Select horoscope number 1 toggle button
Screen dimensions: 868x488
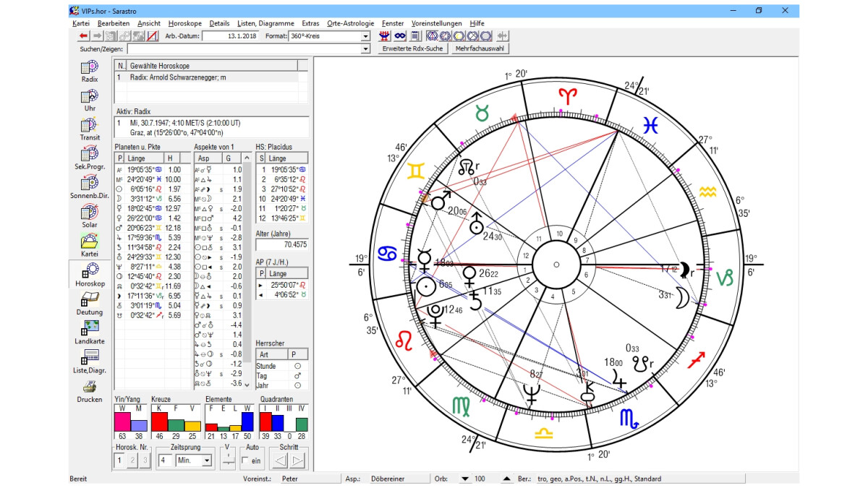pyautogui.click(x=120, y=461)
